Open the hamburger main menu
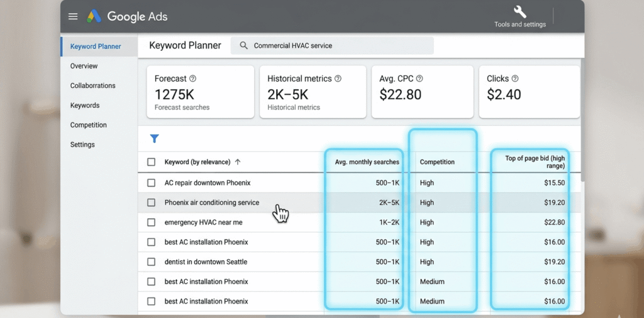The height and width of the screenshot is (318, 644). (x=73, y=16)
